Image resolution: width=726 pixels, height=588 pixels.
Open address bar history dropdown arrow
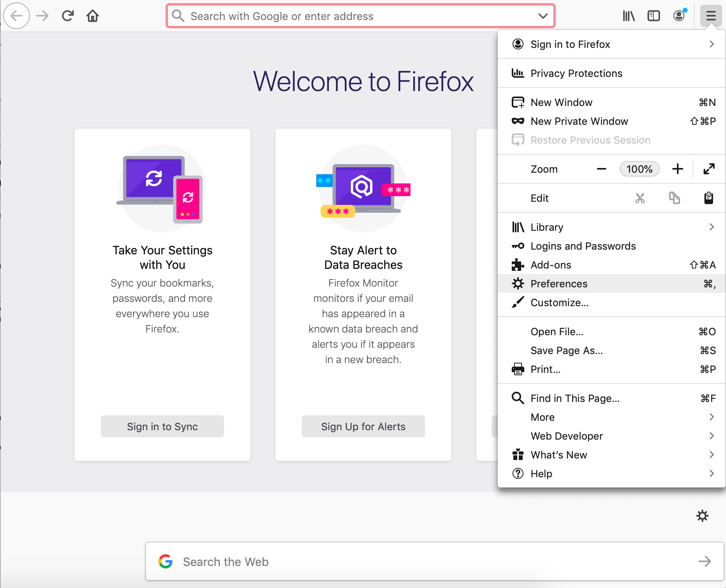[543, 16]
